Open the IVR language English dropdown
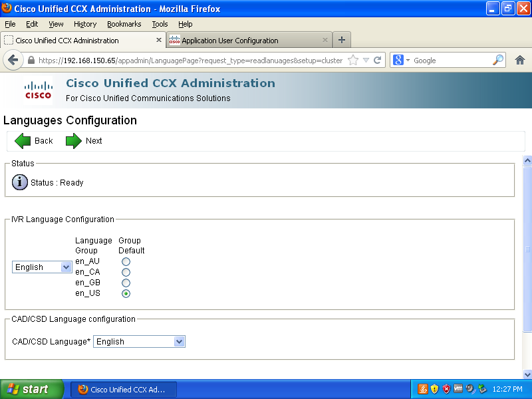 pos(42,267)
